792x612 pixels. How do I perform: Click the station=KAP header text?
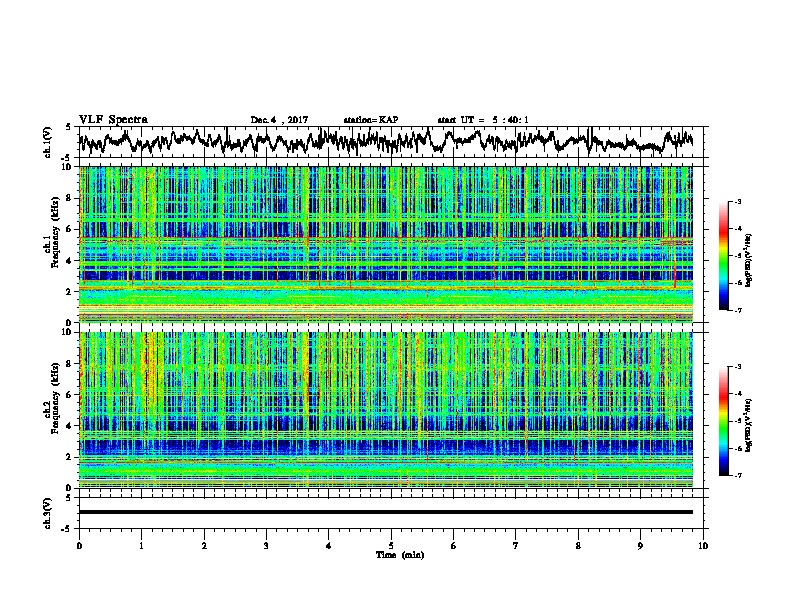371,120
